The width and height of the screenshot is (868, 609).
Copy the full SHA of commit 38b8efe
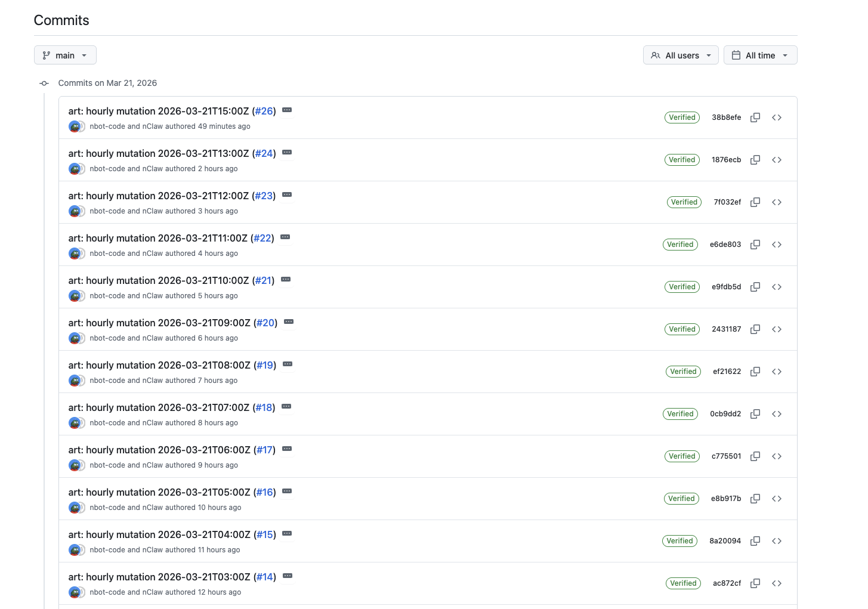pyautogui.click(x=755, y=117)
